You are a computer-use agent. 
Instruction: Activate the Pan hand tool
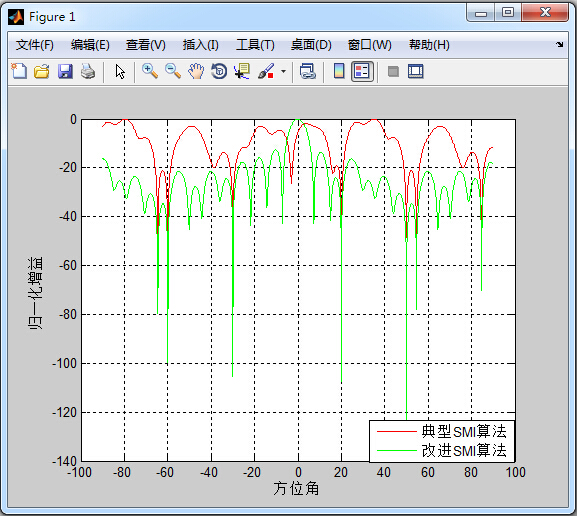coord(196,71)
